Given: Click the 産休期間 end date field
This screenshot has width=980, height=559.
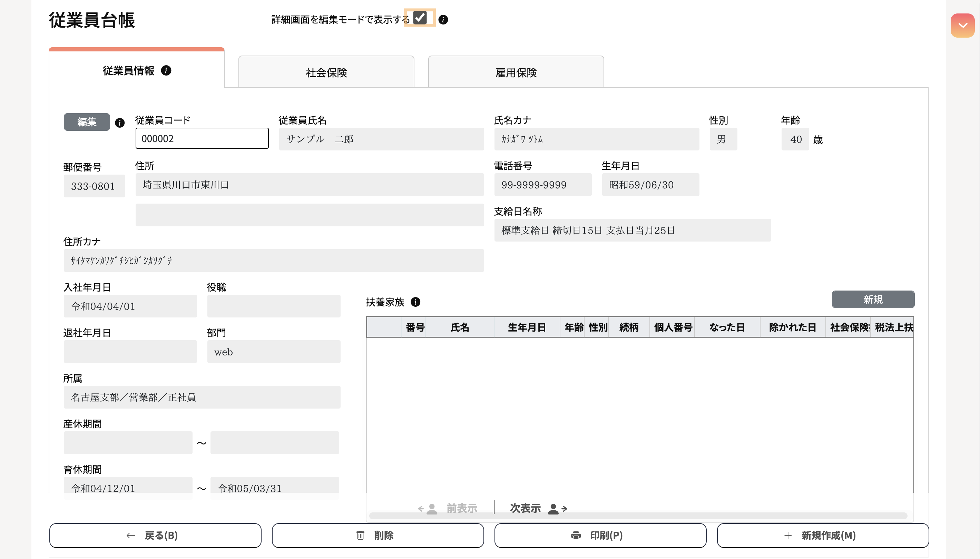Looking at the screenshot, I should (x=274, y=443).
